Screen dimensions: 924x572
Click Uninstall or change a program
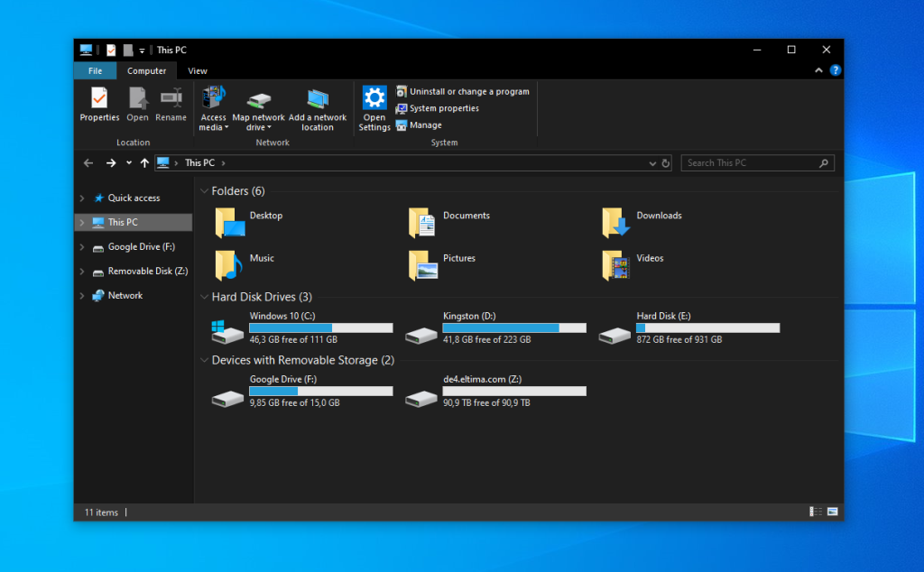468,91
